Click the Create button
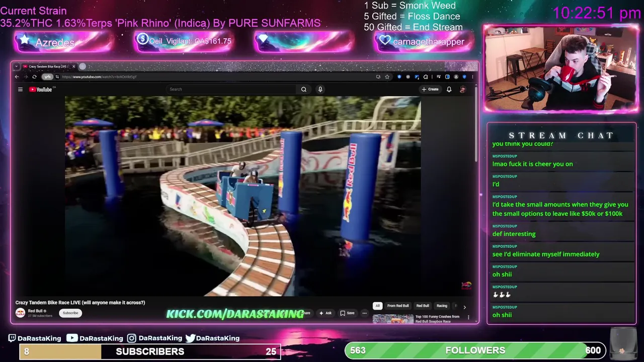The image size is (644, 362). [x=430, y=89]
